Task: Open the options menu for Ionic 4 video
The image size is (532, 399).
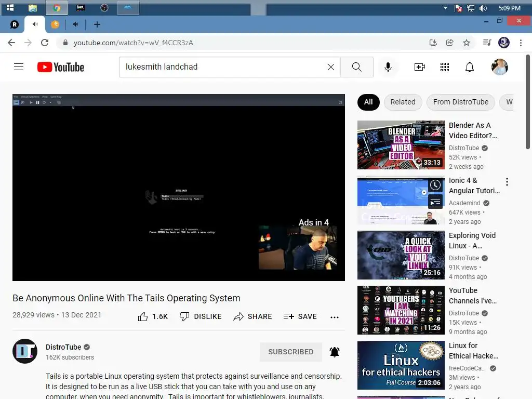Action: tap(507, 182)
